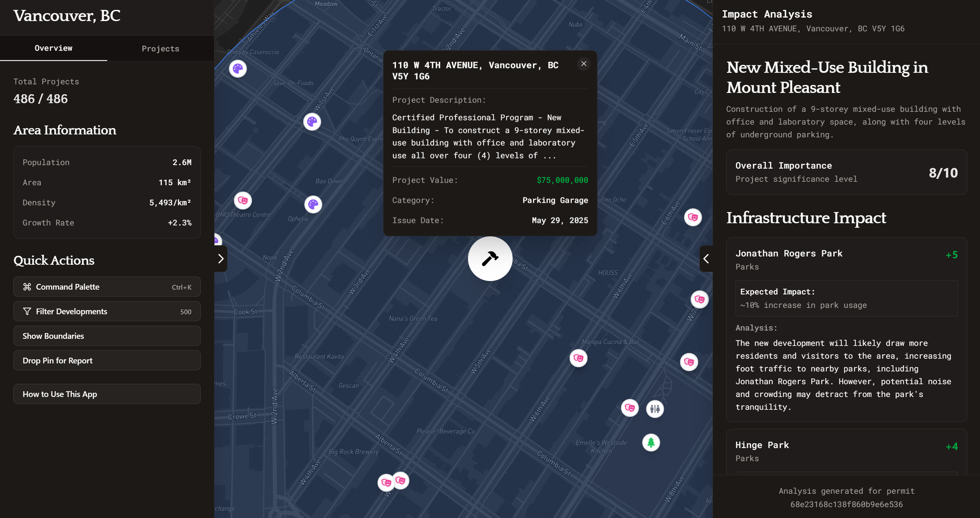The width and height of the screenshot is (980, 518).
Task: Collapse the Impact Analysis panel chevron
Action: coord(706,259)
